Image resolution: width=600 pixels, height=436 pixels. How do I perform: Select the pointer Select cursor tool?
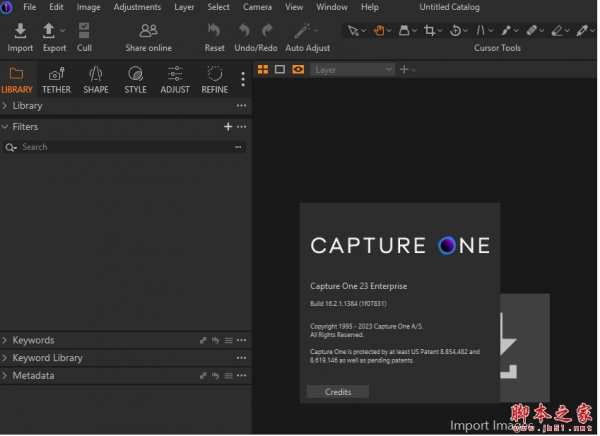(353, 30)
